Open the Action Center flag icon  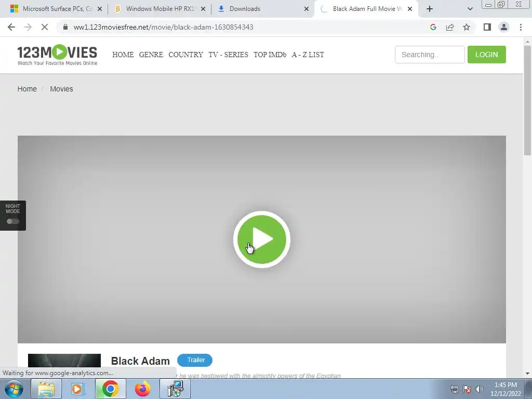(467, 389)
